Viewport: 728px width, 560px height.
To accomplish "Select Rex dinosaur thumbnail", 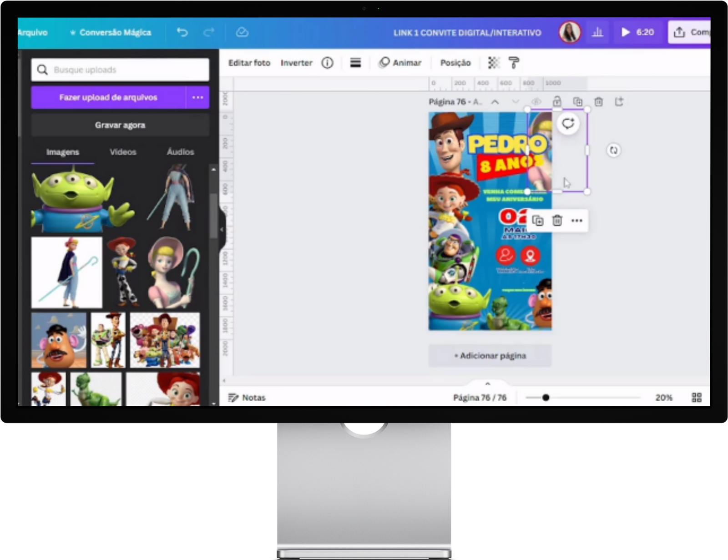I will coord(96,389).
